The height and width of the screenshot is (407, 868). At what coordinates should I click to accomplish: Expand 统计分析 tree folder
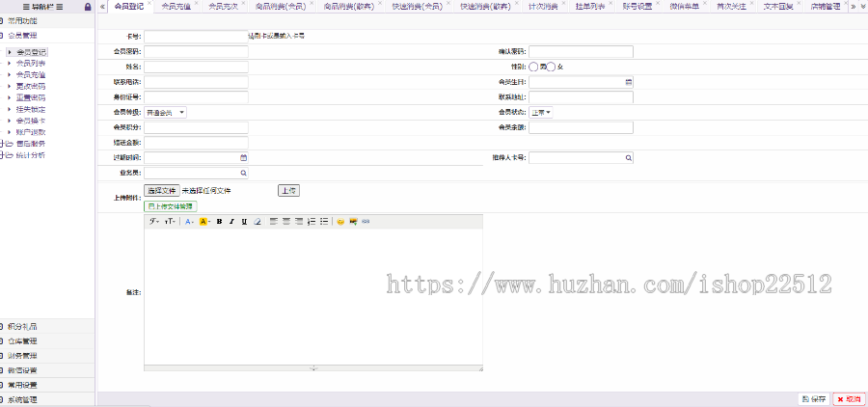pos(2,155)
